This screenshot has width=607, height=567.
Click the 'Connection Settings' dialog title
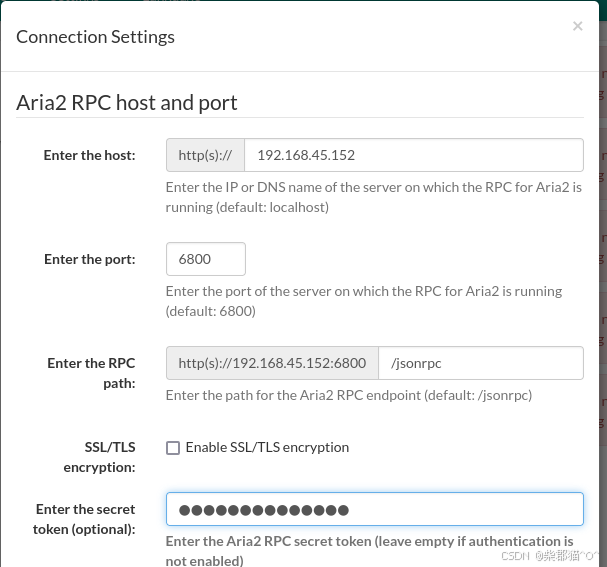coord(95,37)
